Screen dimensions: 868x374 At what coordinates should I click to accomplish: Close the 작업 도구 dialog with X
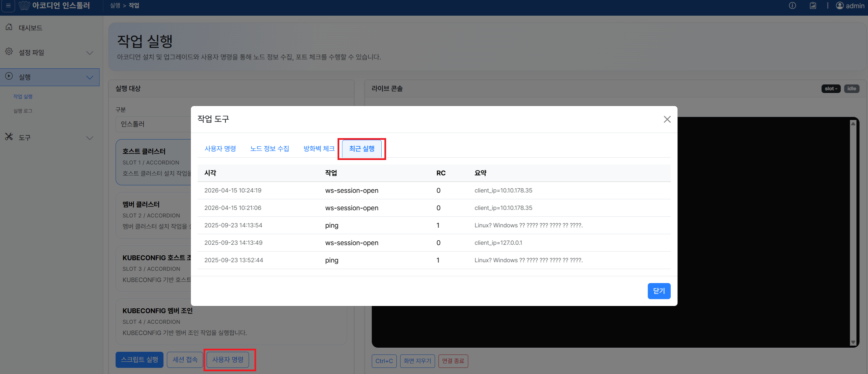click(667, 119)
